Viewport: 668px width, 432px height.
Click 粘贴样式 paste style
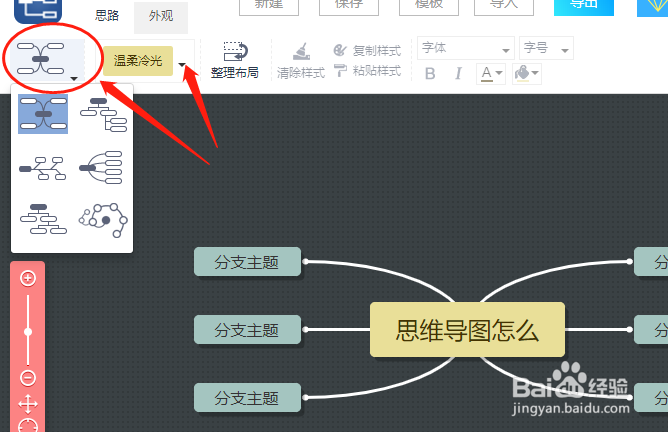click(x=367, y=71)
